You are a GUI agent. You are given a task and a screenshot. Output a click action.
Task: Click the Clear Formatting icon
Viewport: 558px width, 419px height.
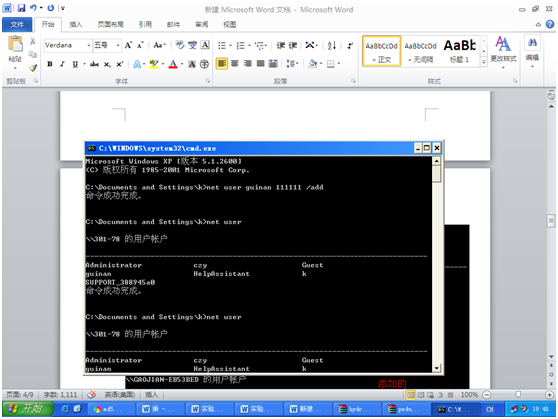(180, 45)
